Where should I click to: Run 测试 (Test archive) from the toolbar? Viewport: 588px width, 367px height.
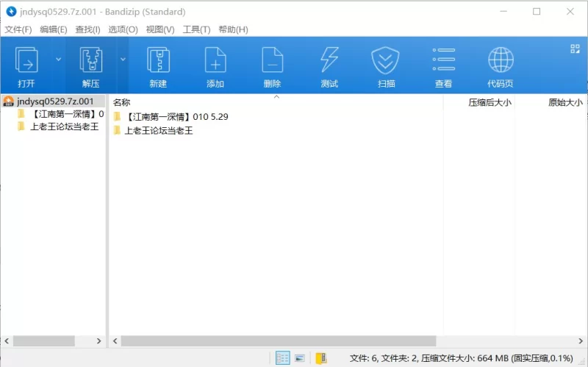click(329, 60)
